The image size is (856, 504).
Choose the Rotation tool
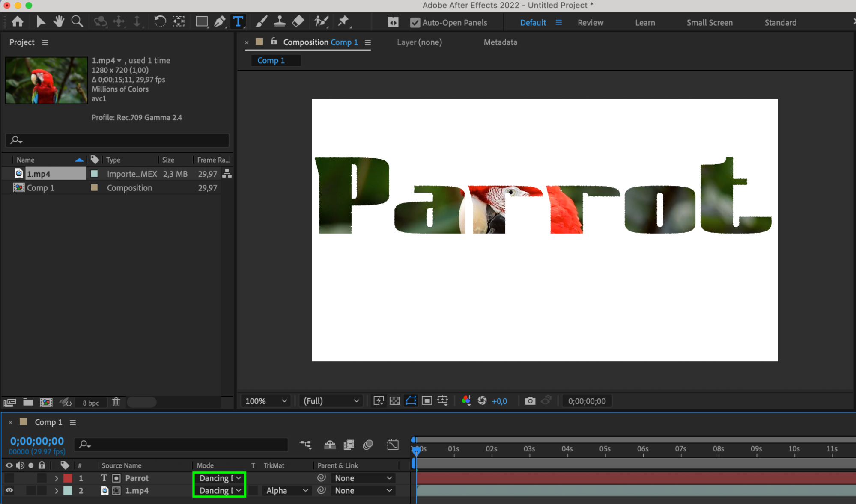coord(160,21)
